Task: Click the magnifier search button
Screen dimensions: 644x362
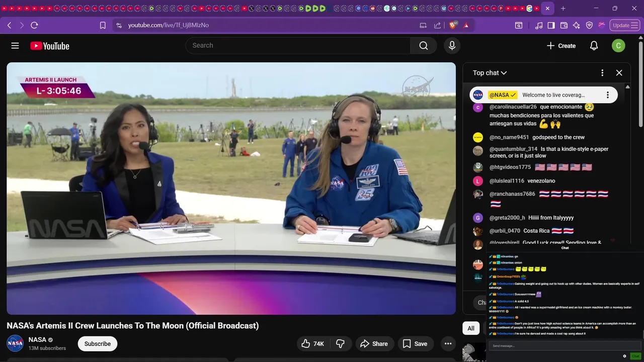Action: click(x=424, y=46)
